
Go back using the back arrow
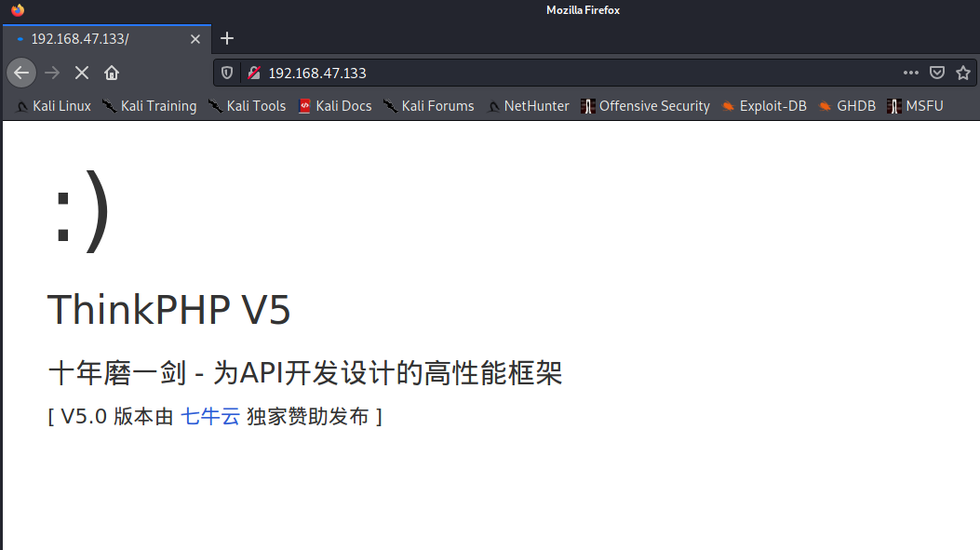[21, 74]
